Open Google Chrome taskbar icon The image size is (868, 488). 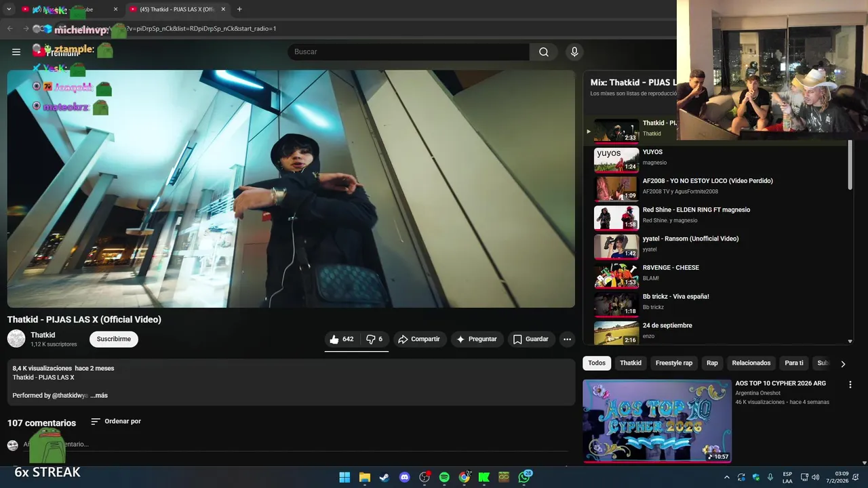click(465, 477)
